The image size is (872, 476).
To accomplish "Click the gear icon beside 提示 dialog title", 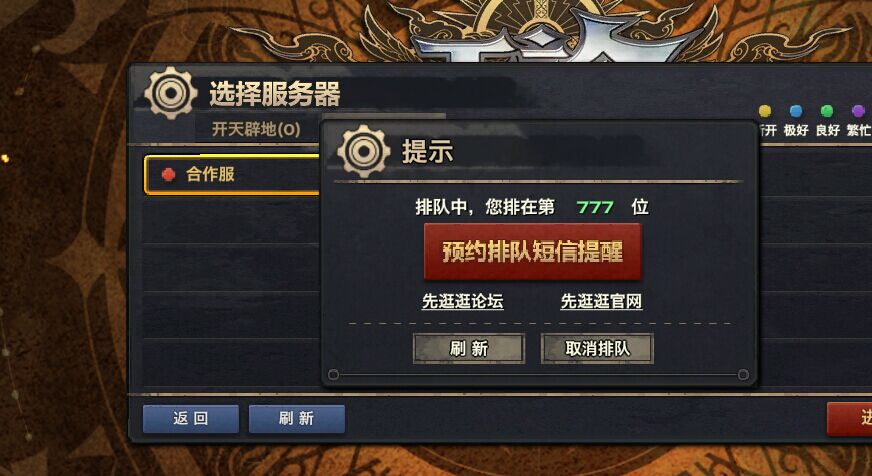I will click(x=364, y=151).
